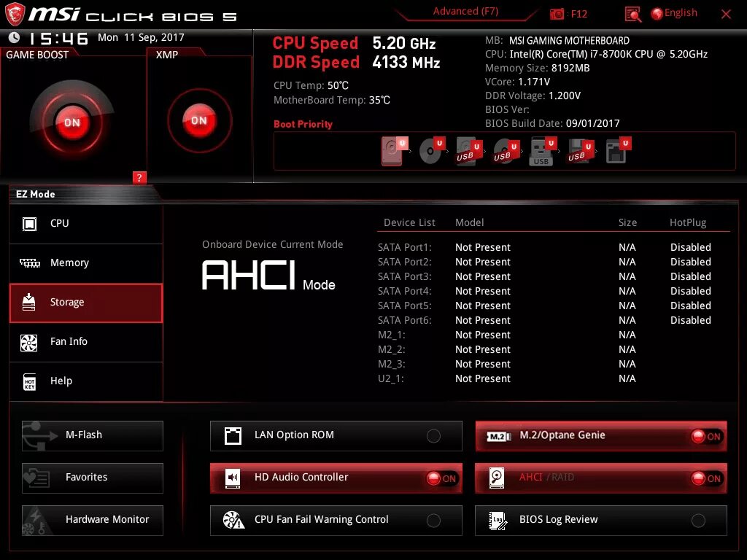Toggle the GAME BOOST knob
Image resolution: width=747 pixels, height=560 pixels.
(x=72, y=122)
